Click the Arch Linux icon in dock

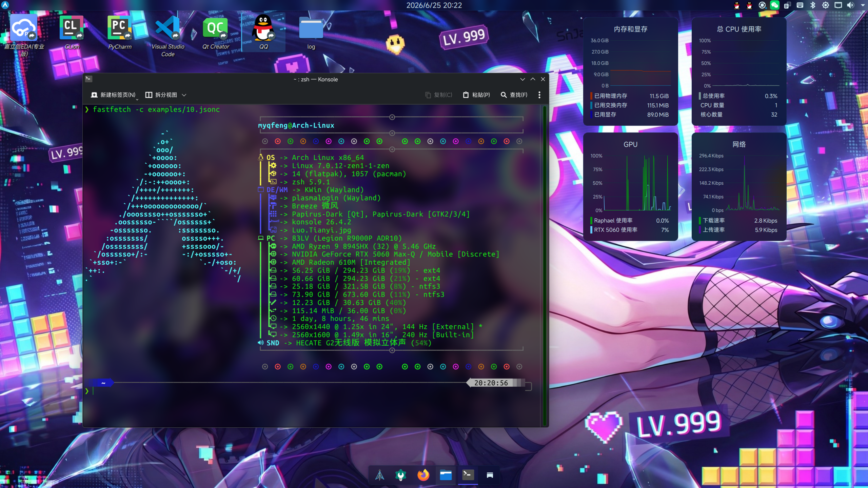379,475
